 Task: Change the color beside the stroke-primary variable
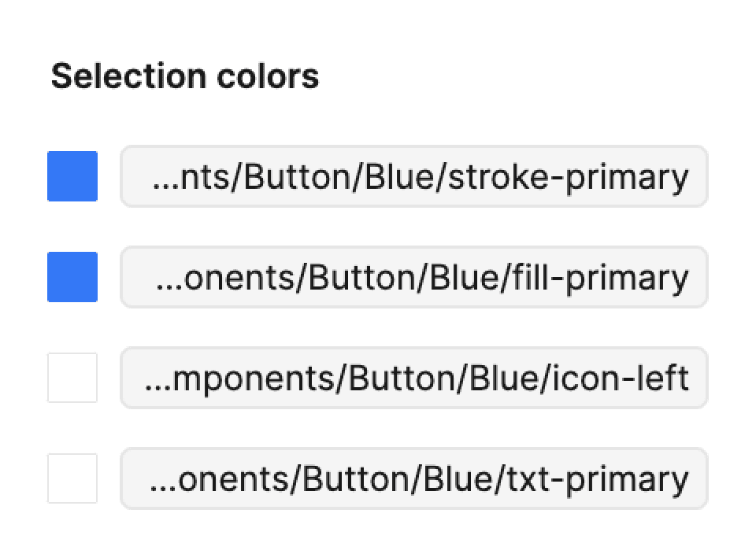point(72,176)
